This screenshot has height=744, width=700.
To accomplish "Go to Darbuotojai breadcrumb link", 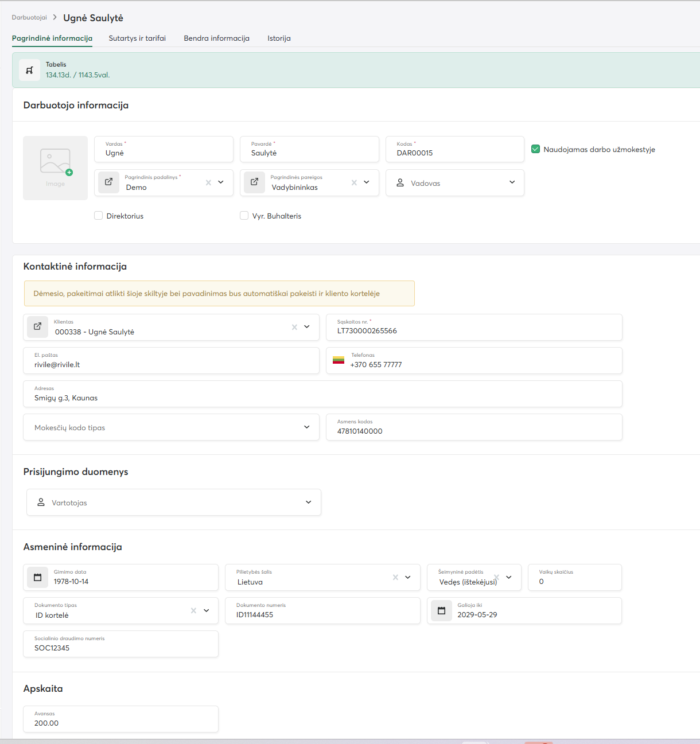I will tap(29, 18).
